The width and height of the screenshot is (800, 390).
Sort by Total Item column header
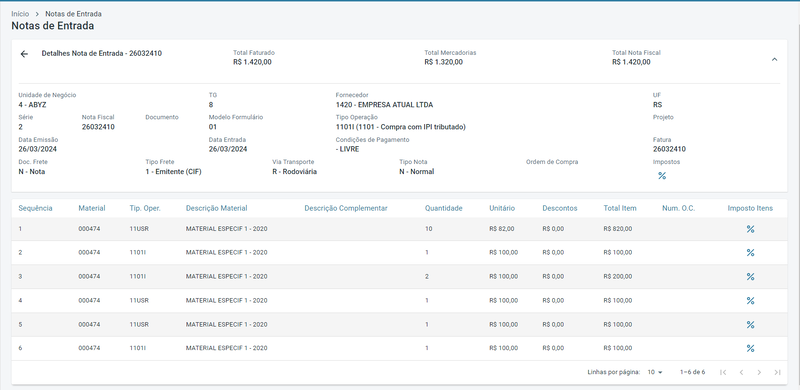click(620, 208)
